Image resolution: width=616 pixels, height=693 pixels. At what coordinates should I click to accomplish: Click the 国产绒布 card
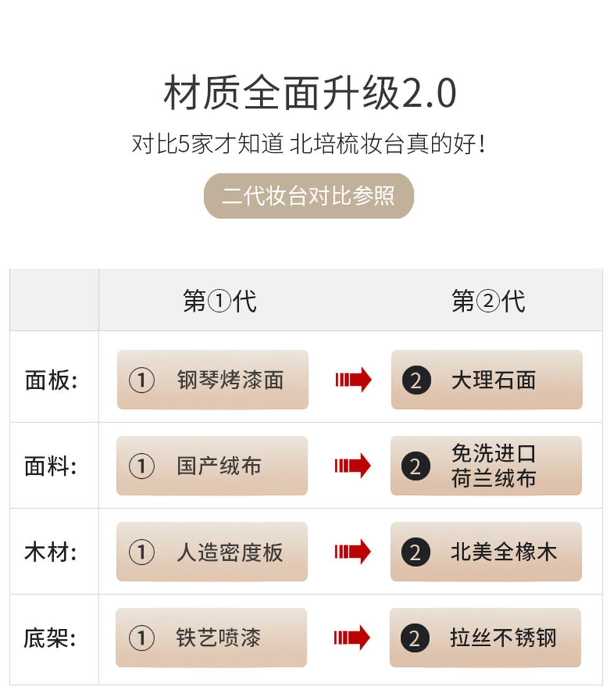point(212,465)
